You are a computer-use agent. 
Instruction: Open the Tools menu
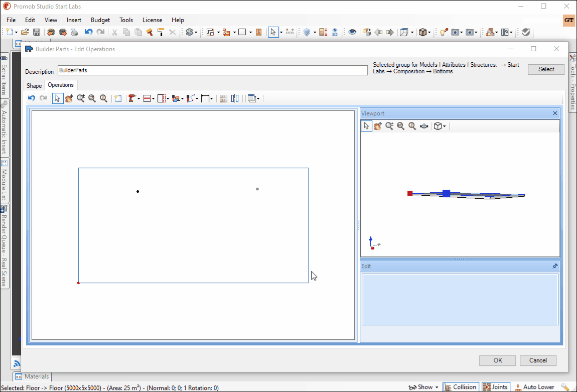(x=126, y=20)
